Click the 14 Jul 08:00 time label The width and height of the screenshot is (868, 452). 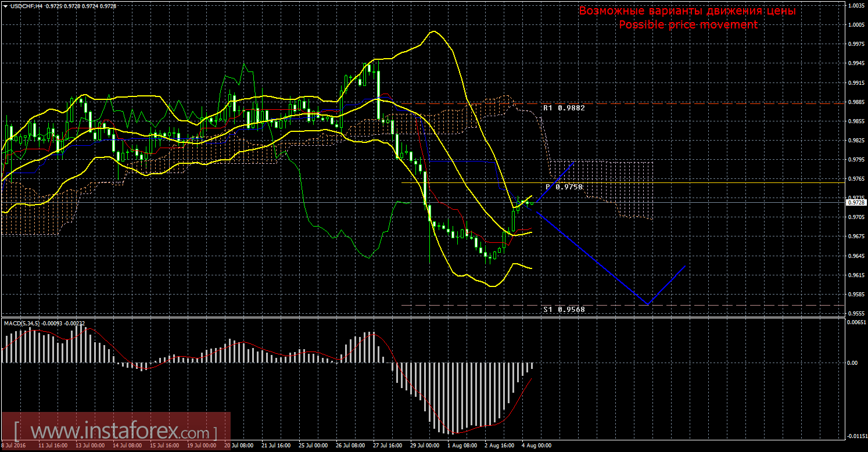tap(127, 446)
